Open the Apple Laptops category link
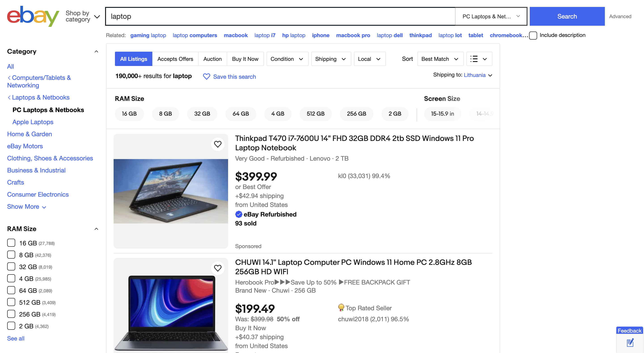644x353 pixels. coord(33,122)
